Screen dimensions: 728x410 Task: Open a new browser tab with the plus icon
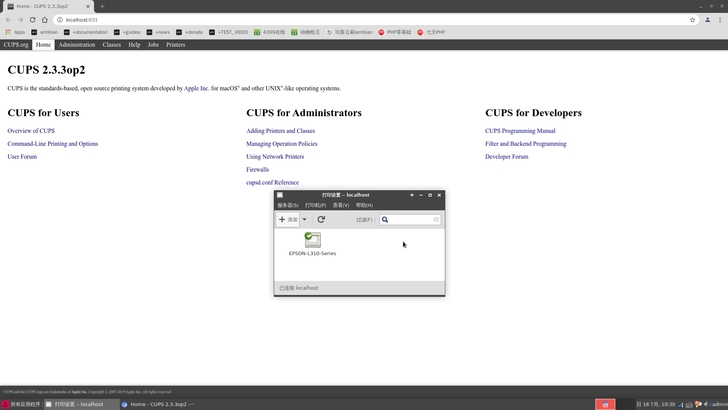pos(102,6)
